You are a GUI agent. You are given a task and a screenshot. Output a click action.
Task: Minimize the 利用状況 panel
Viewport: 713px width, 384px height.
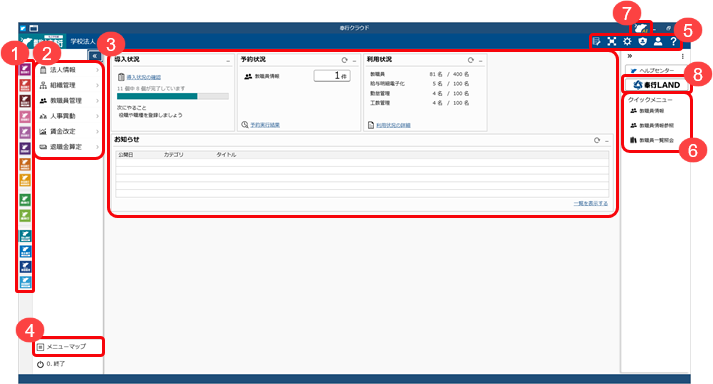481,61
